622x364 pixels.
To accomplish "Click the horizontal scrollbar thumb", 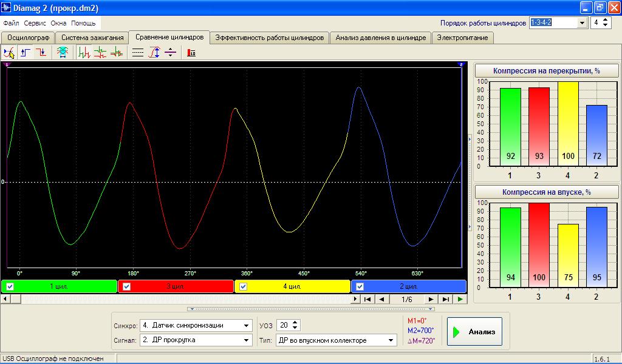I will 16,299.
